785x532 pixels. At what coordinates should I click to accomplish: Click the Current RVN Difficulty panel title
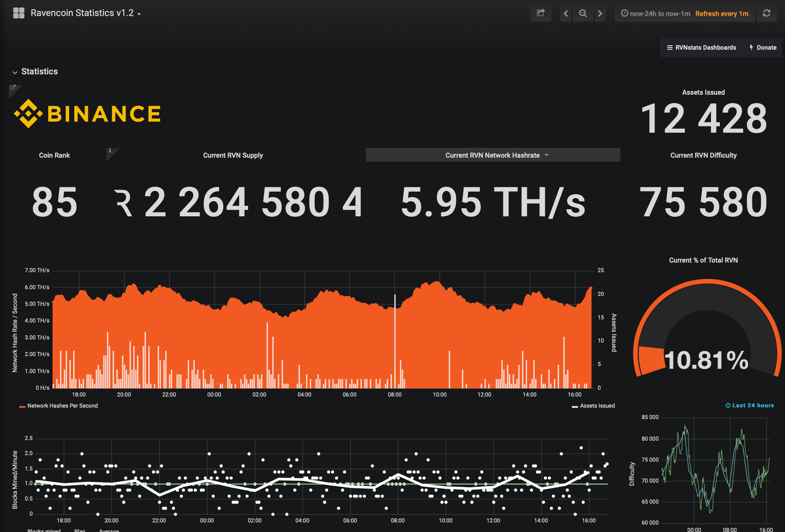703,156
